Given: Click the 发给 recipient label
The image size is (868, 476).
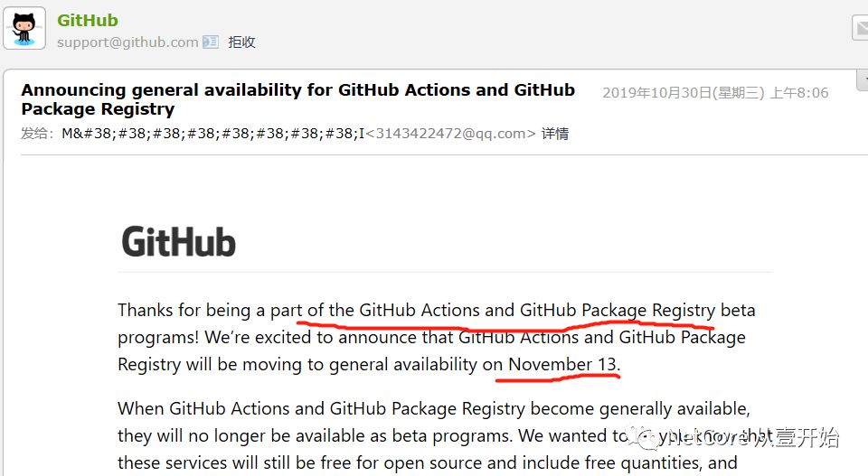Looking at the screenshot, I should click(37, 134).
